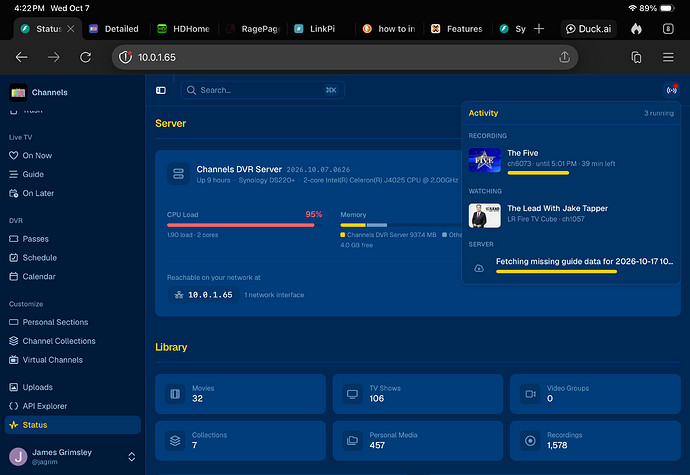Share the page from the address bar
The height and width of the screenshot is (475, 690).
565,57
